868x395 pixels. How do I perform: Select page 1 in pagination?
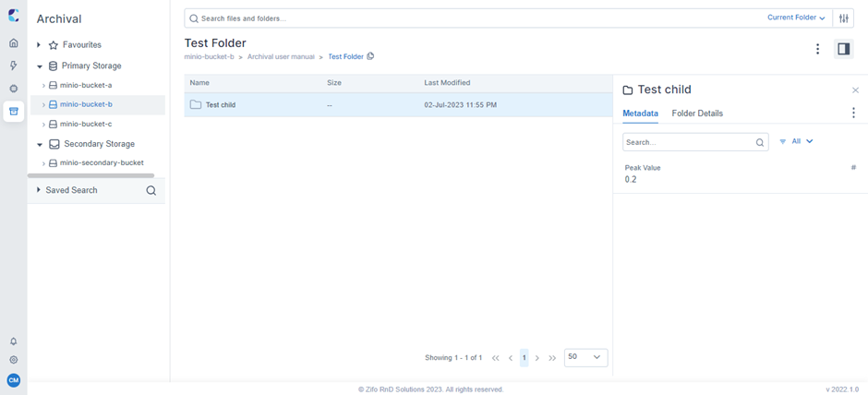(x=524, y=357)
